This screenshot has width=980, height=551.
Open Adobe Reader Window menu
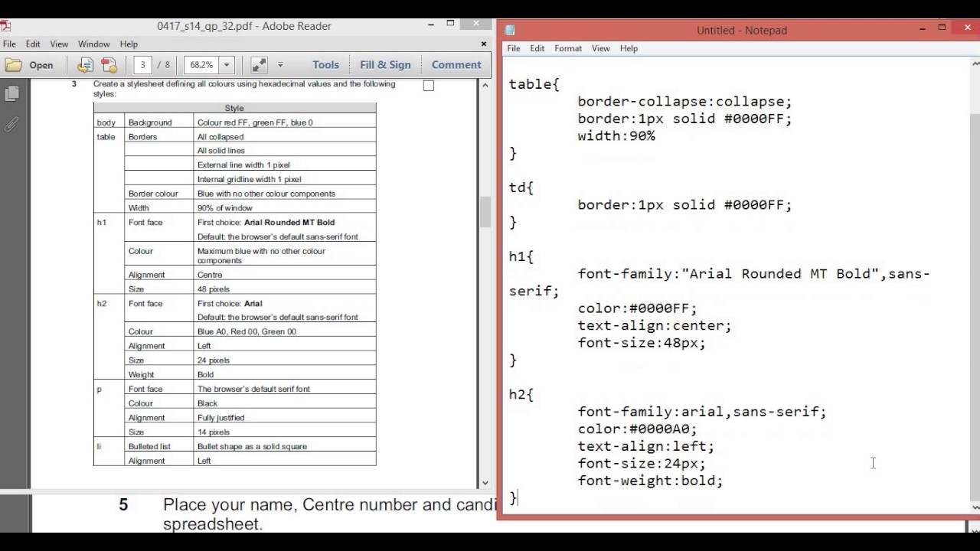(94, 44)
